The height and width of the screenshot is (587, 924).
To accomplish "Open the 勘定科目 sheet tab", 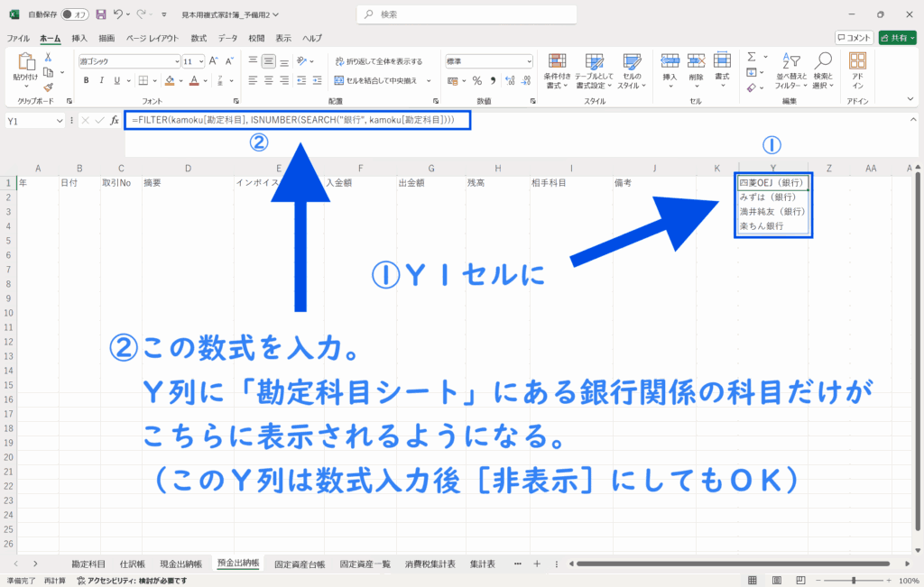I will (88, 564).
